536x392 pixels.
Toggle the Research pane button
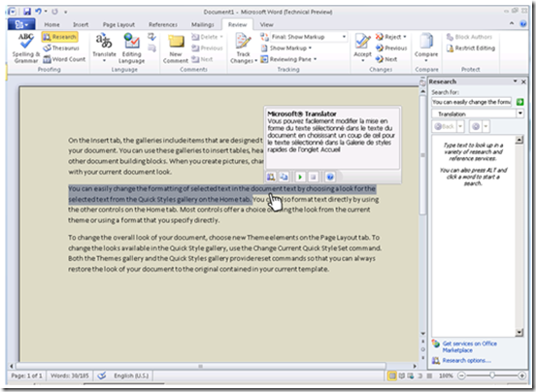point(60,37)
